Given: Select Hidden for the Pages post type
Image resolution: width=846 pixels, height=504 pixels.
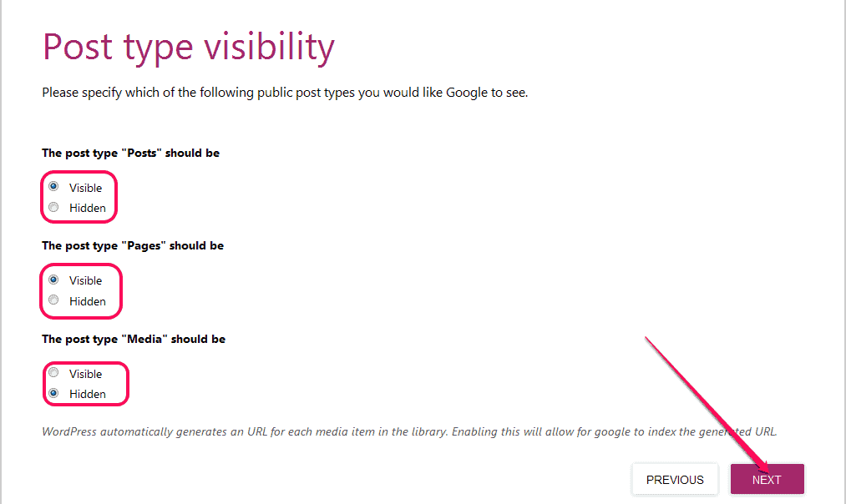Looking at the screenshot, I should pos(53,300).
